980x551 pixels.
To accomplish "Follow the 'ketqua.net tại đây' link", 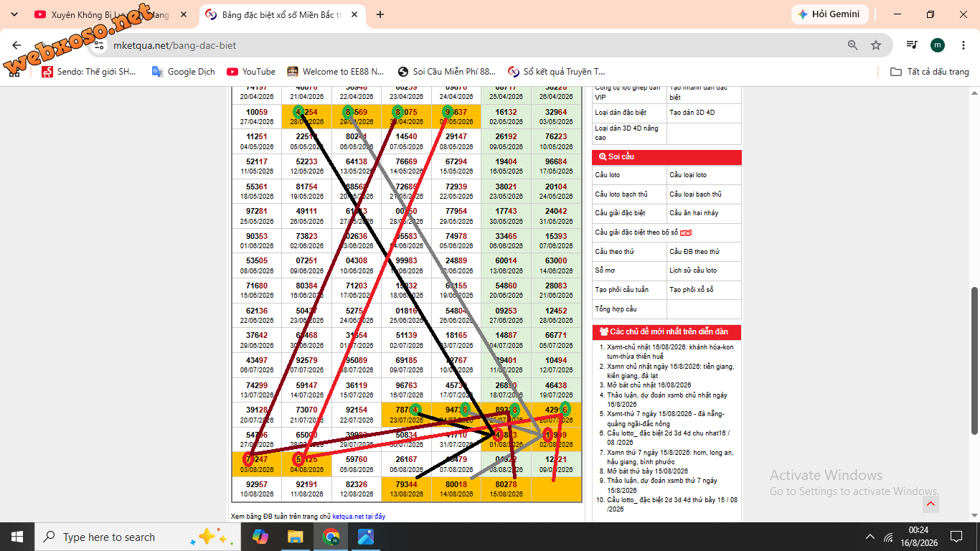I will (359, 517).
